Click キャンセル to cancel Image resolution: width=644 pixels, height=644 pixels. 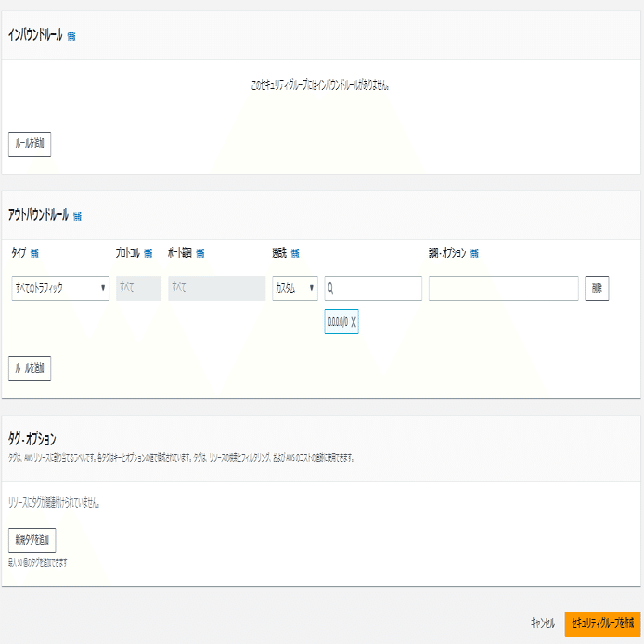tap(543, 624)
